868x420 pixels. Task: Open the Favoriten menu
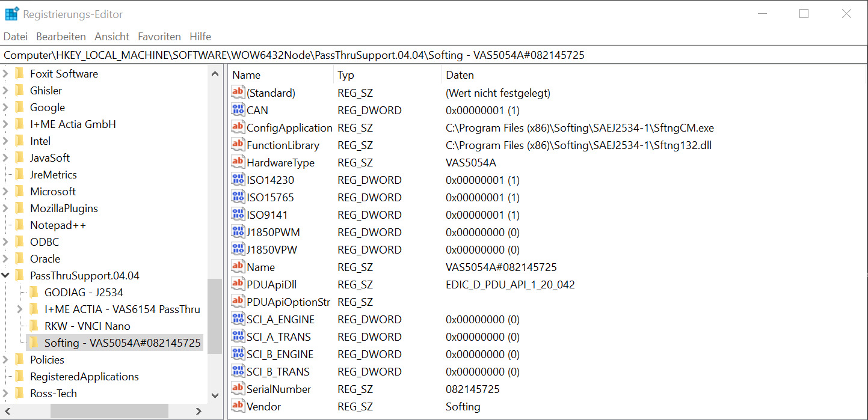(x=159, y=37)
